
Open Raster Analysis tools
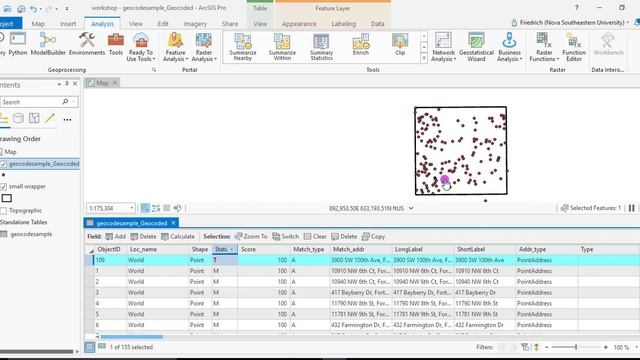(x=204, y=47)
